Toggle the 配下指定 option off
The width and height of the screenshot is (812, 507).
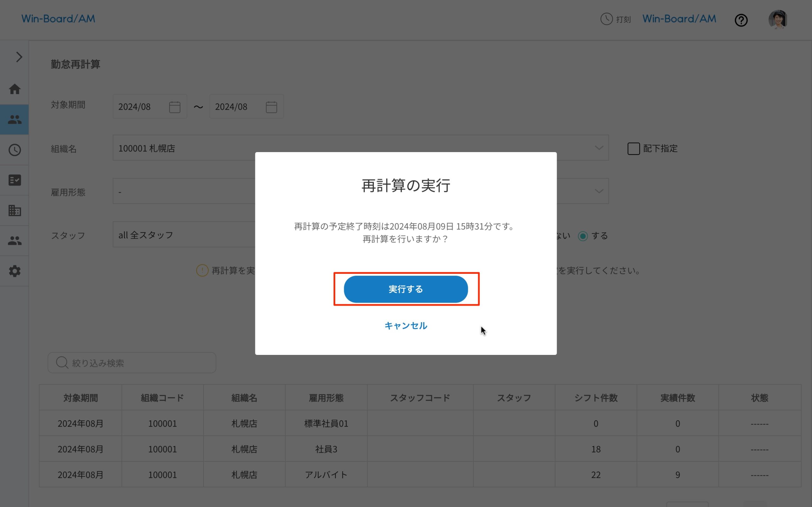tap(633, 149)
